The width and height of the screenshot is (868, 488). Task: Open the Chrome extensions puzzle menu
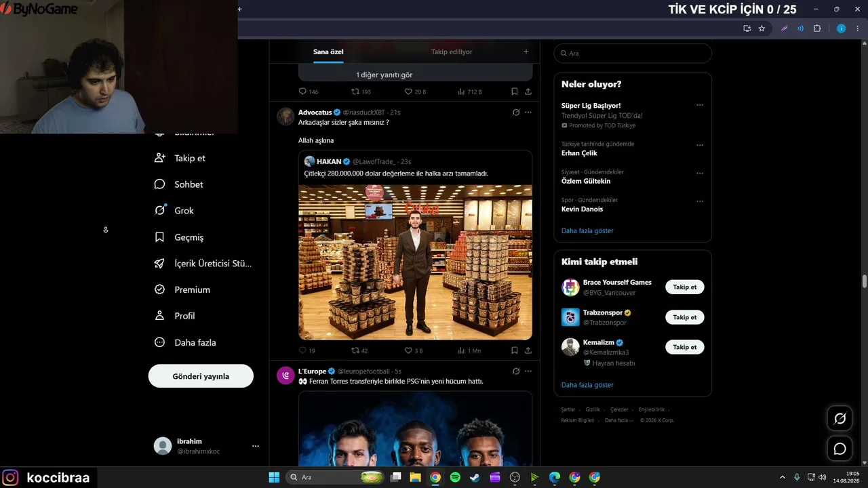817,28
